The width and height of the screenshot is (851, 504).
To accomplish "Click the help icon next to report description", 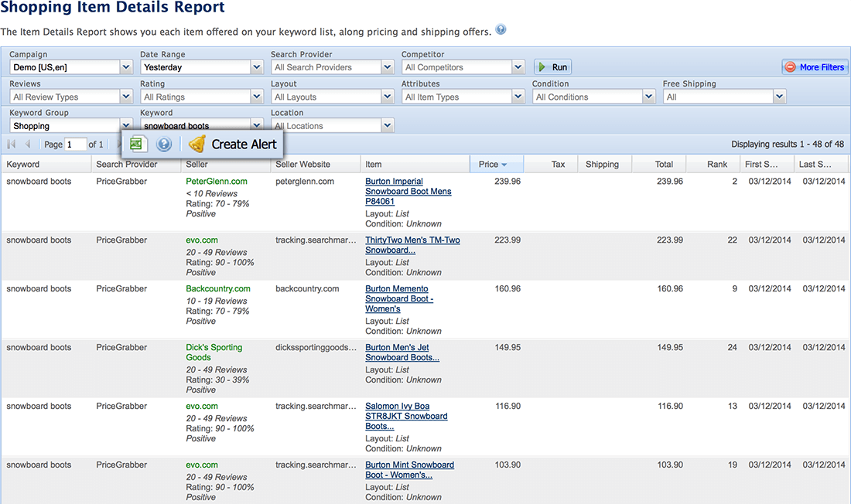I will (501, 30).
